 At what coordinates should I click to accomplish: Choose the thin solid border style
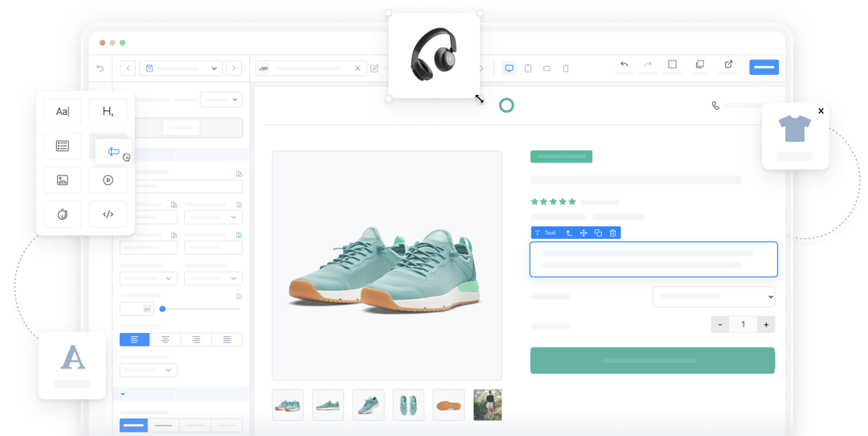coord(163,425)
